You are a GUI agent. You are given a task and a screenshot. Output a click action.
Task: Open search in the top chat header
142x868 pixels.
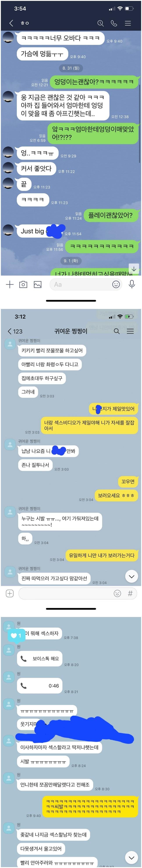tap(100, 23)
